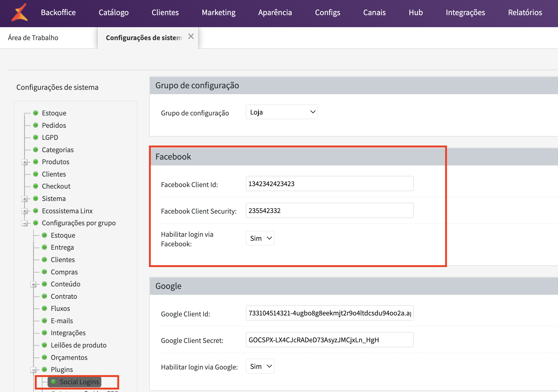
Task: Expand the Conteúdo tree node
Action: pos(34,284)
